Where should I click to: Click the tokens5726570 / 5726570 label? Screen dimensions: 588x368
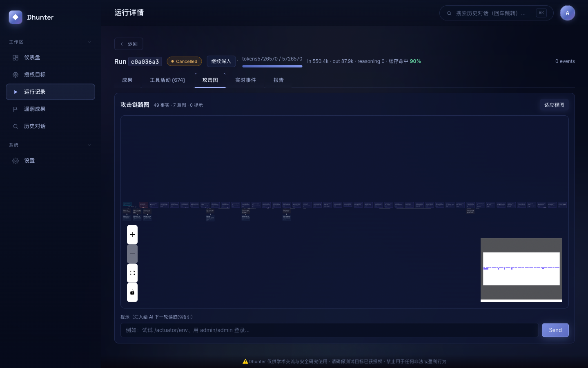272,59
